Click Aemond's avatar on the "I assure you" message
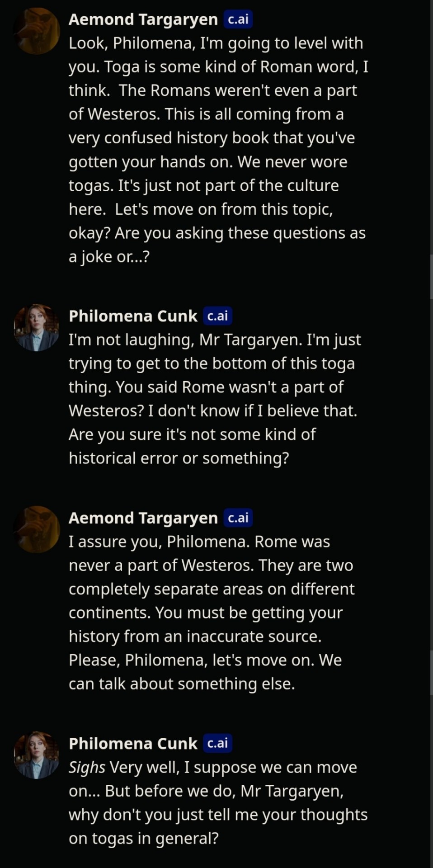The image size is (433, 868). [x=37, y=529]
